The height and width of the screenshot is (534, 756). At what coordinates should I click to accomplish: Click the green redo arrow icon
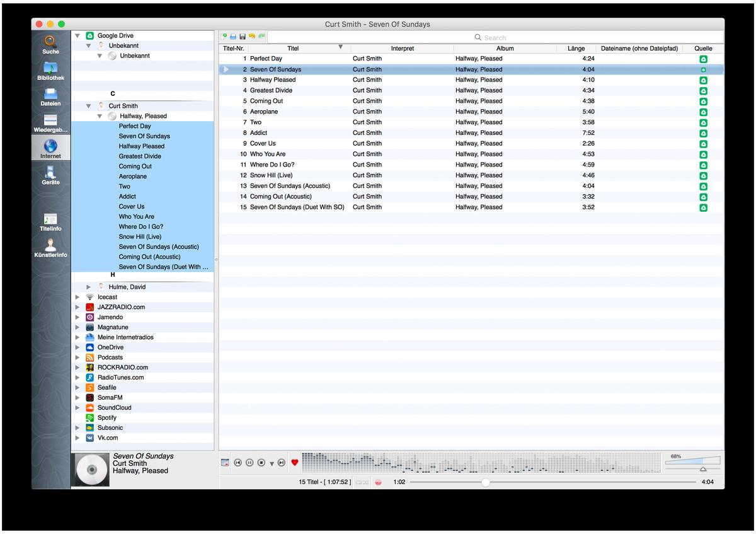pos(261,37)
